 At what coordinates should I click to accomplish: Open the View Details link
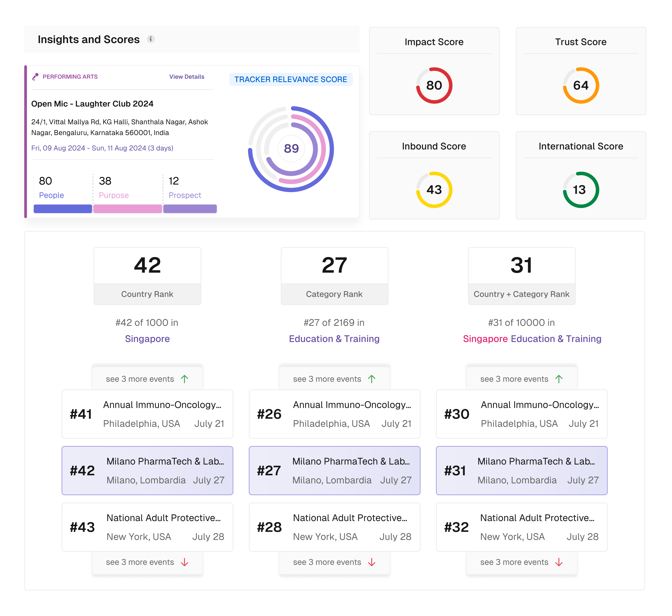[187, 77]
